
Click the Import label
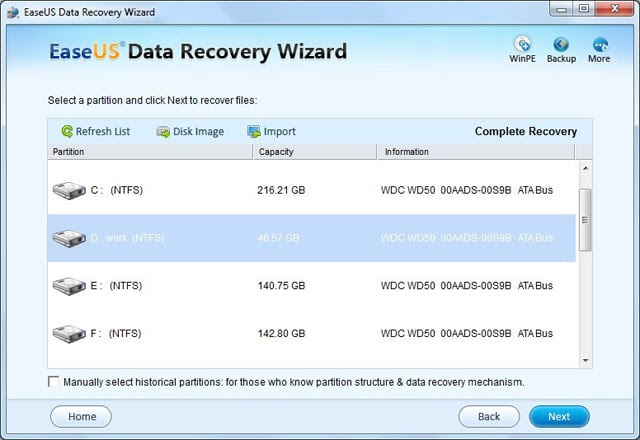coord(280,131)
